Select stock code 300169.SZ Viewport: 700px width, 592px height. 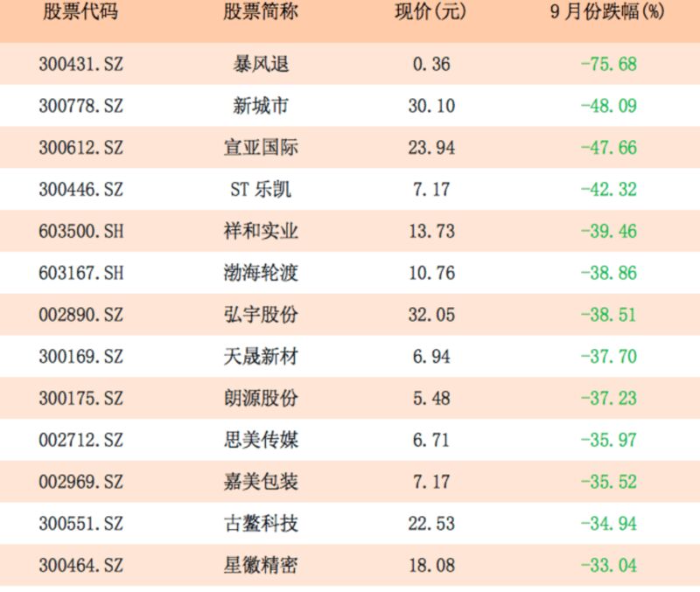pos(80,357)
